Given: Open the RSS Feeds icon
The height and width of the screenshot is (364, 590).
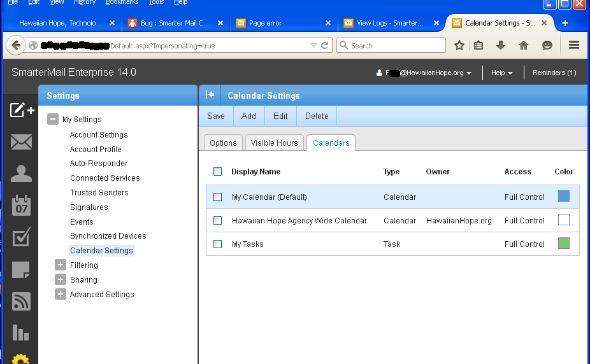Looking at the screenshot, I should pos(21,301).
